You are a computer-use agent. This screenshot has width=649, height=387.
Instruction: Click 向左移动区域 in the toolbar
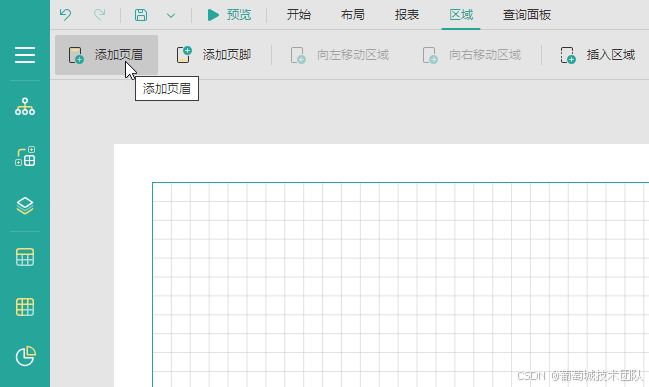click(339, 55)
